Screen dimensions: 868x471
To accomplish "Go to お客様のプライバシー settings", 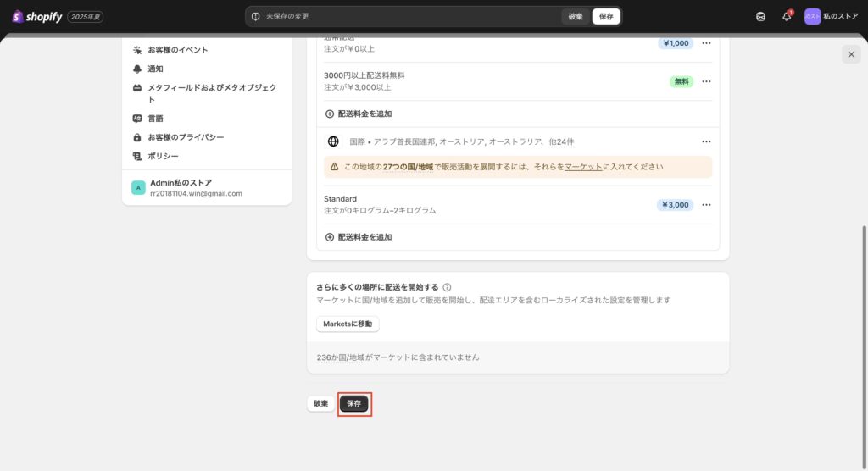I will tap(186, 137).
